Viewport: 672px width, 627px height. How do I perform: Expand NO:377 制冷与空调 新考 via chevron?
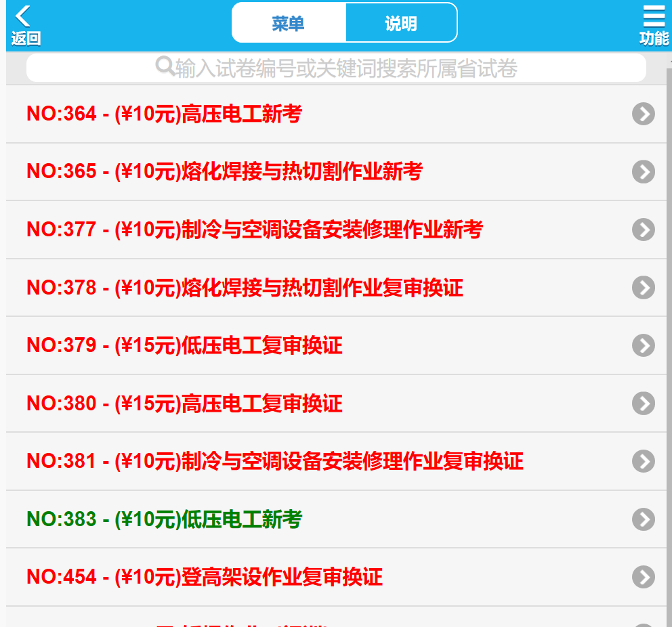[x=643, y=230]
